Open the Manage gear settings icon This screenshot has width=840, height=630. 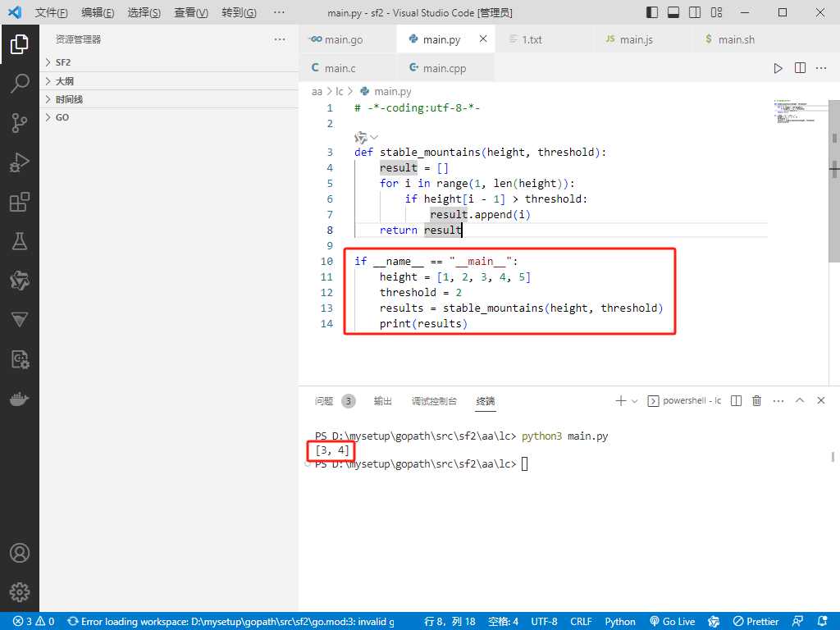pos(20,592)
